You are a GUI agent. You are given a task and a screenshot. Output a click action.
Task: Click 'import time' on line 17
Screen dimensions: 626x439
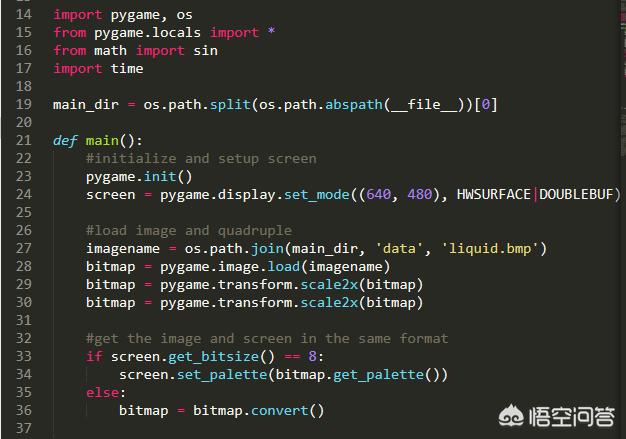tap(98, 69)
